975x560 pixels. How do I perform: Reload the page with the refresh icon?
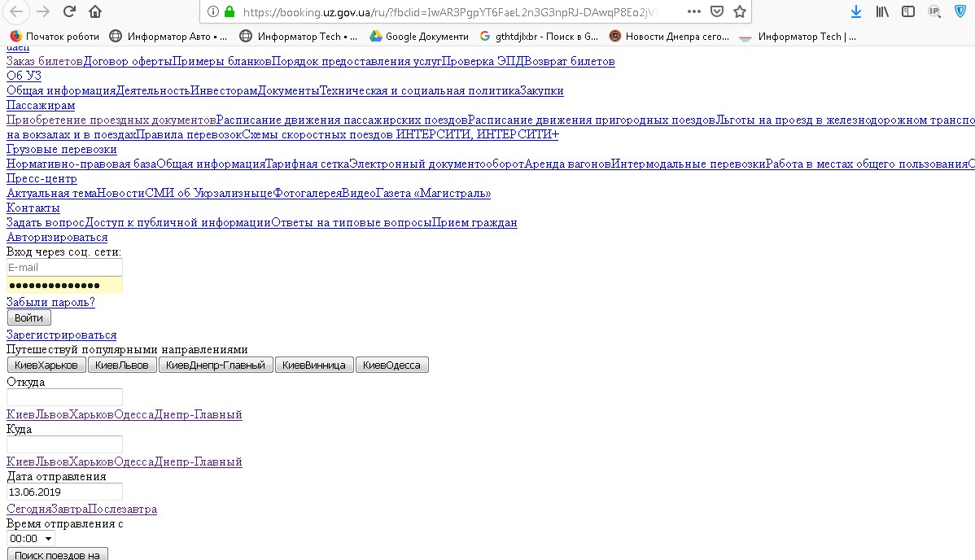tap(69, 11)
